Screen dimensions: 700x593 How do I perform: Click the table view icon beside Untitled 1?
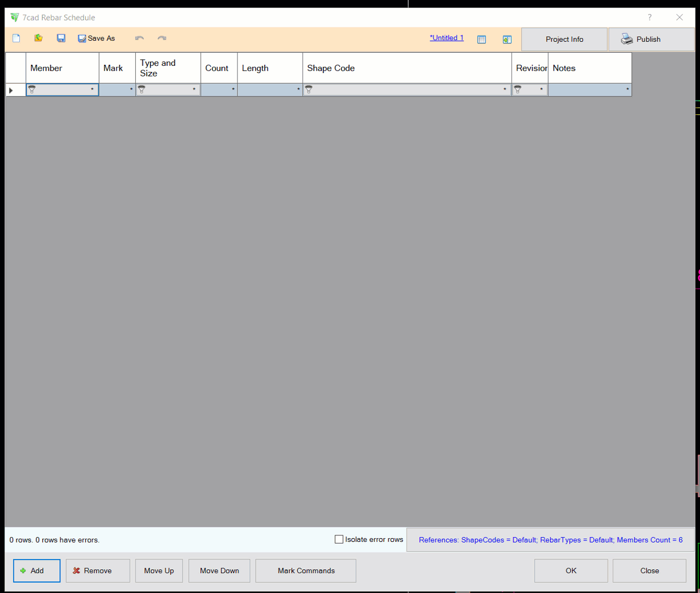click(x=482, y=40)
